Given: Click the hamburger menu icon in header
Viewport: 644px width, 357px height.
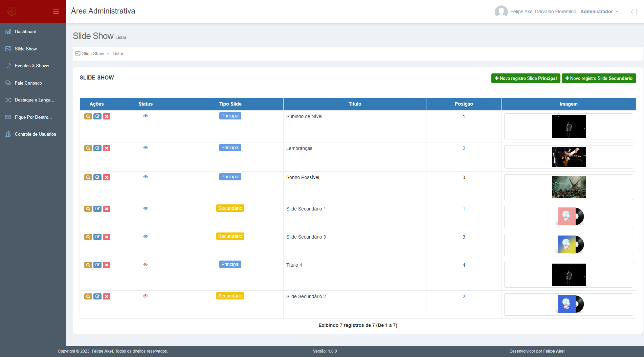Looking at the screenshot, I should [x=56, y=12].
